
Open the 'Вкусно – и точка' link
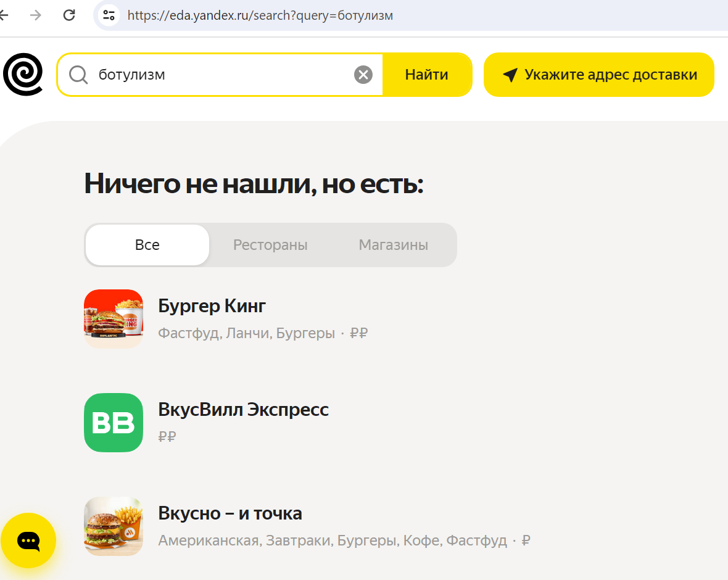230,513
